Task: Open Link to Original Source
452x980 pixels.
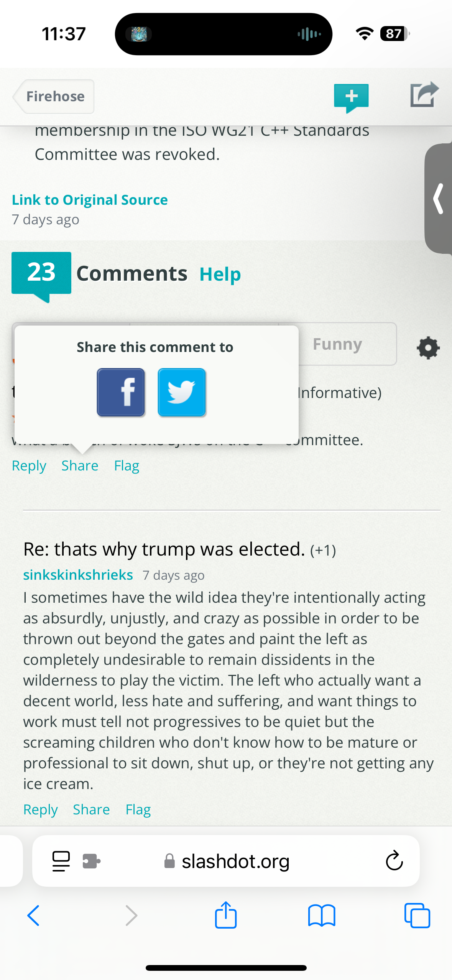Action: click(x=90, y=199)
